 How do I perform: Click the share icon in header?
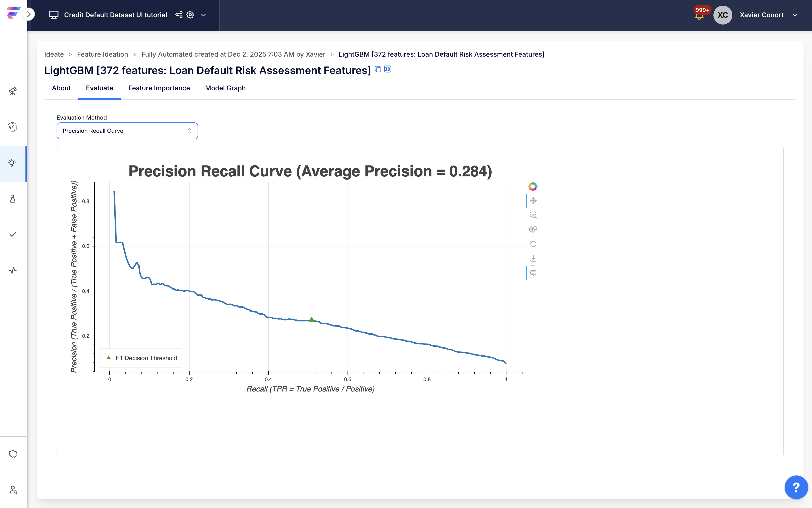(x=179, y=15)
